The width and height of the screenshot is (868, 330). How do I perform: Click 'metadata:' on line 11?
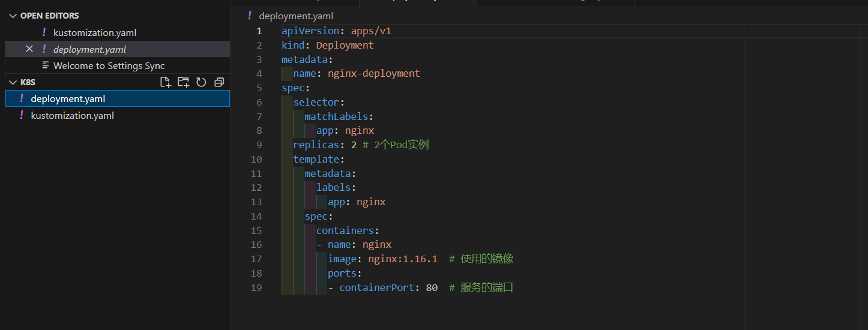pos(331,173)
